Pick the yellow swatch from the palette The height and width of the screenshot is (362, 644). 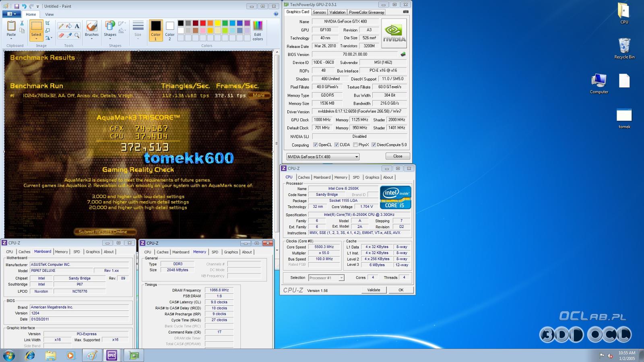click(217, 23)
